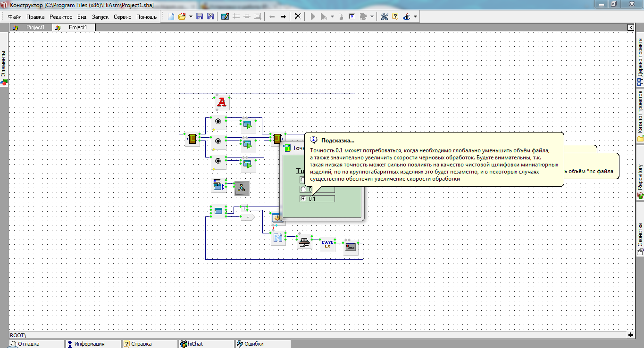Open the form editor toolbar icon
Image resolution: width=644 pixels, height=348 pixels.
pos(225,17)
